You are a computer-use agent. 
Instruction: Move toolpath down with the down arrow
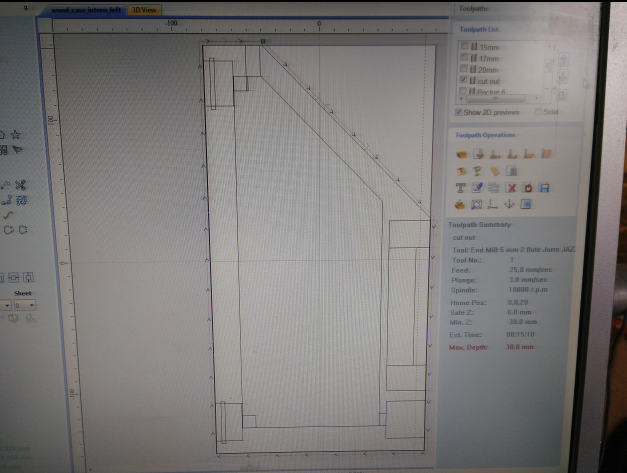(563, 77)
